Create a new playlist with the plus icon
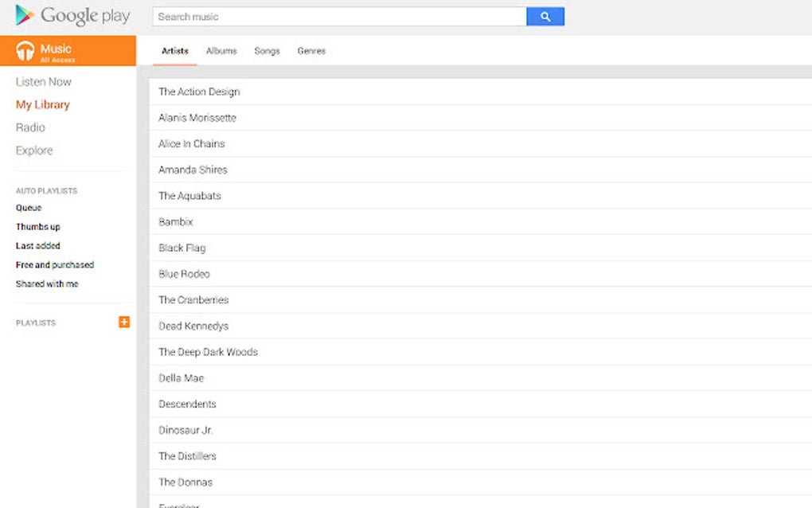Image resolution: width=812 pixels, height=508 pixels. [124, 322]
